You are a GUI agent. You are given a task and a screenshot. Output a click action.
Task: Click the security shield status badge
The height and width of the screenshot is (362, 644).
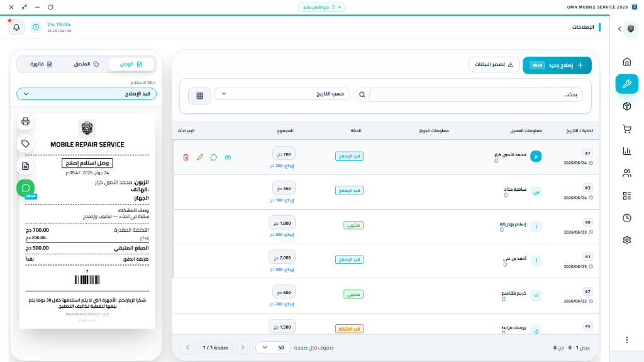tap(322, 7)
